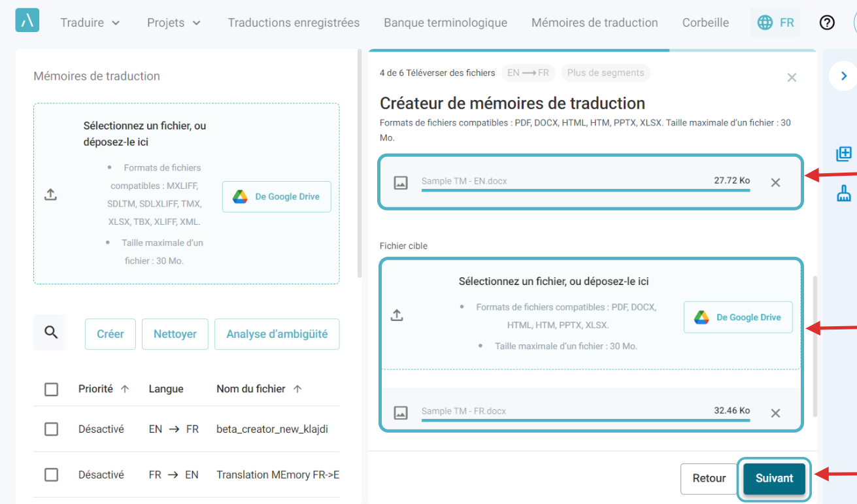Click De Google Drive in left panel
The image size is (857, 504).
pos(277,197)
